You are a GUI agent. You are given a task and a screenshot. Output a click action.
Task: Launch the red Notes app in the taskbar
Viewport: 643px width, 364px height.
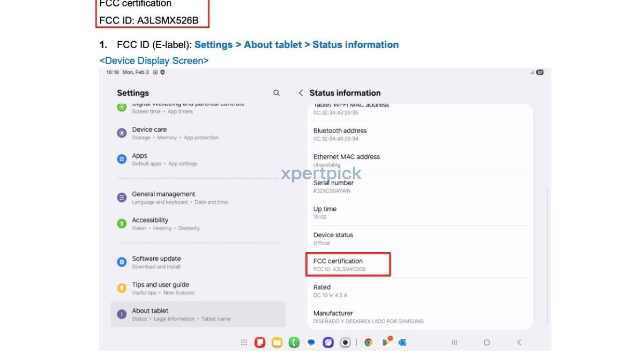click(x=260, y=343)
